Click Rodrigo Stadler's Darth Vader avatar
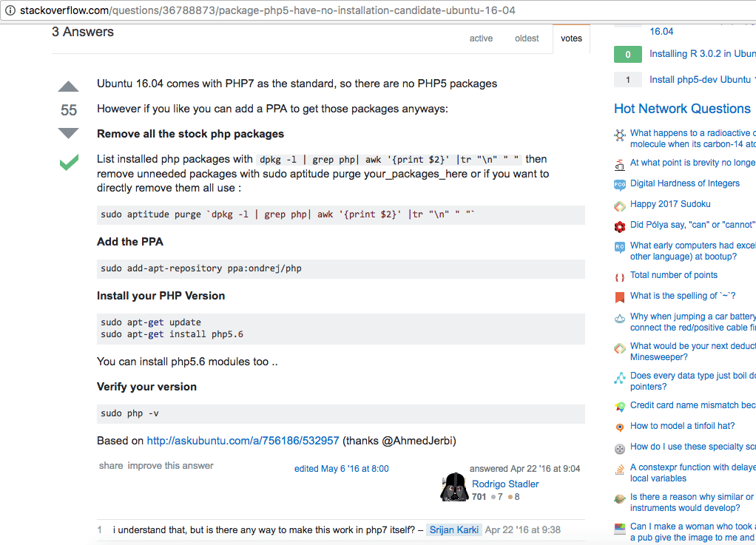This screenshot has width=756, height=545. pyautogui.click(x=453, y=487)
